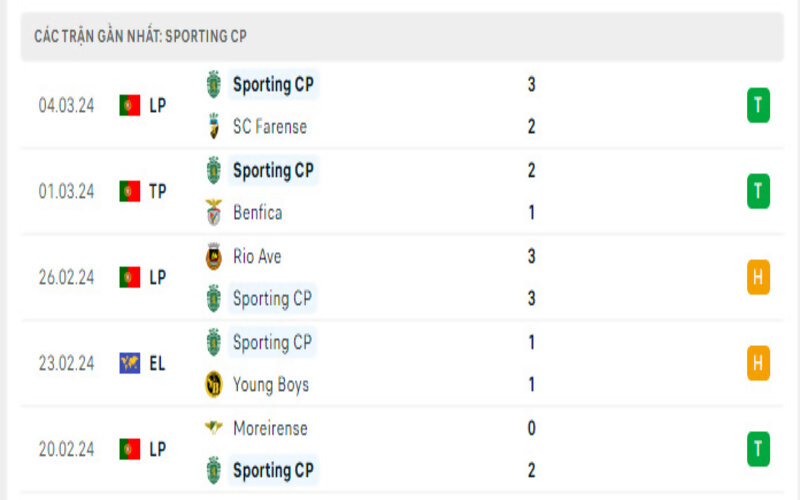This screenshot has height=500, width=800.
Task: Click green T badge for Moreirense match
Action: click(x=758, y=449)
